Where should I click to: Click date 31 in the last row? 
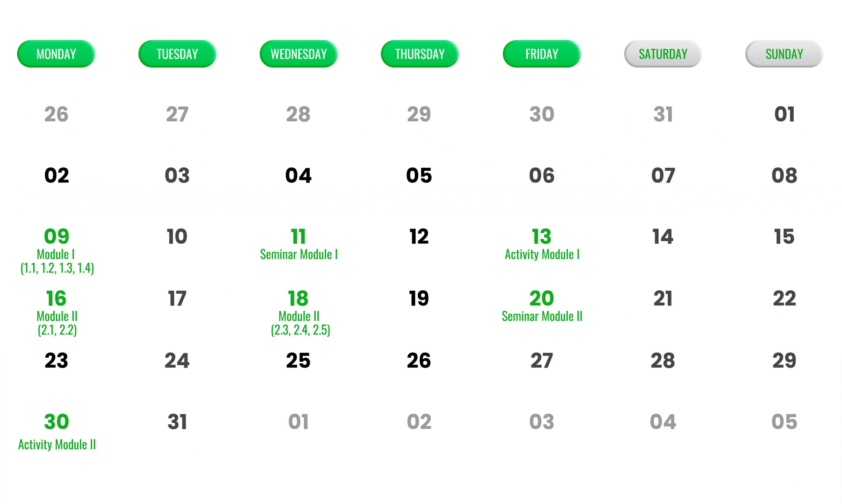[x=177, y=422]
